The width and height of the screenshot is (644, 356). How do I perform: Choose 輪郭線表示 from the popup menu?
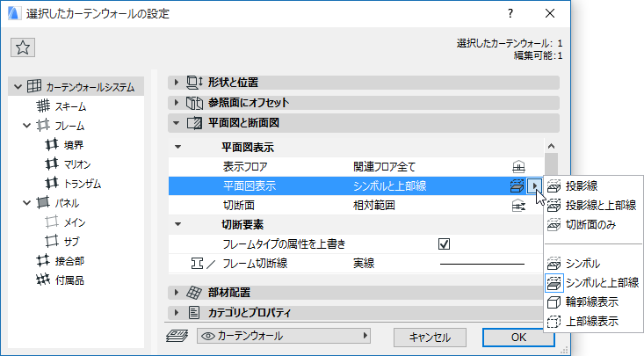pos(594,302)
